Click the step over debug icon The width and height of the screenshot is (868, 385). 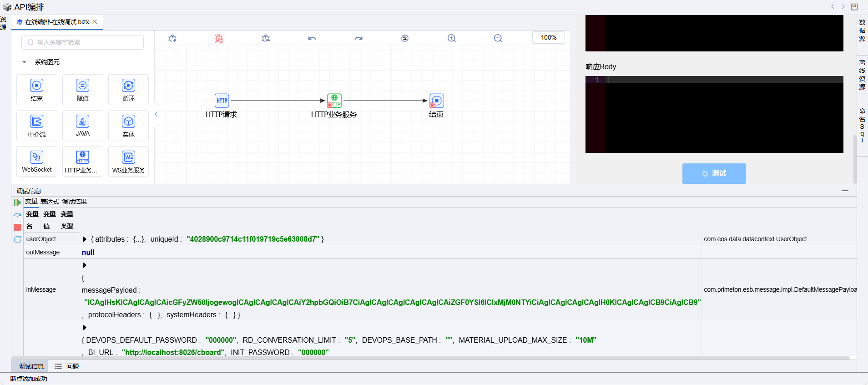tap(17, 215)
